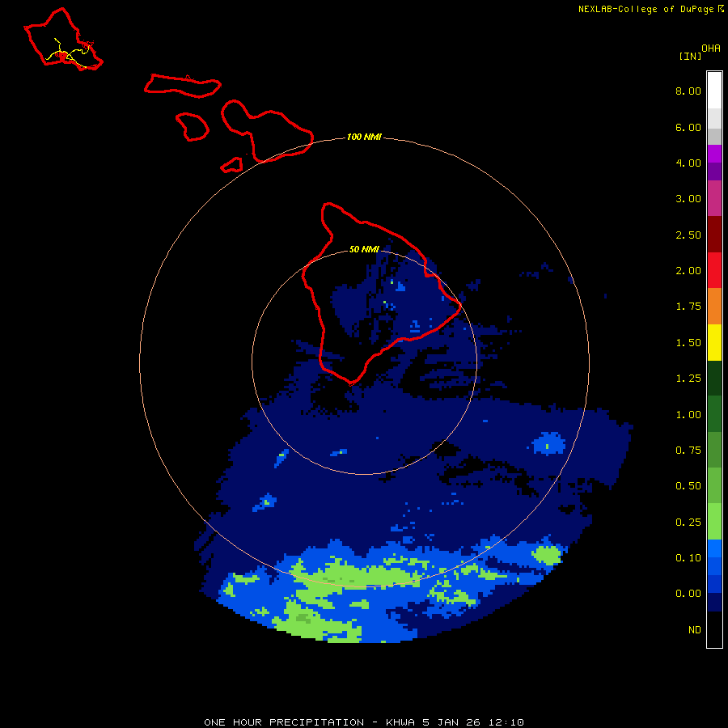728x728 pixels.
Task: Click the Molokai island outline
Action: pyautogui.click(x=183, y=86)
